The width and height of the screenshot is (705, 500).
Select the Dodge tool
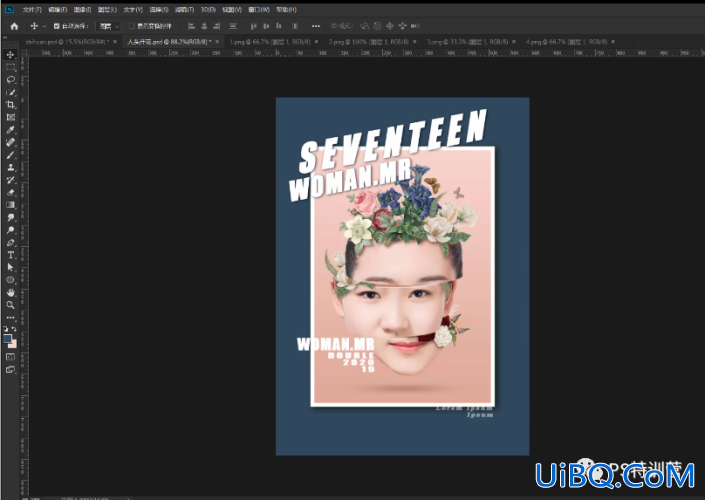click(10, 230)
